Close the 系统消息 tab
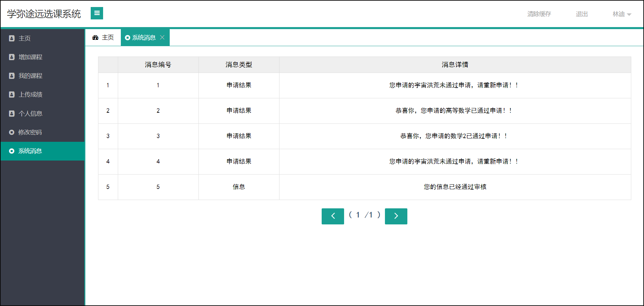Image resolution: width=644 pixels, height=306 pixels. (163, 37)
